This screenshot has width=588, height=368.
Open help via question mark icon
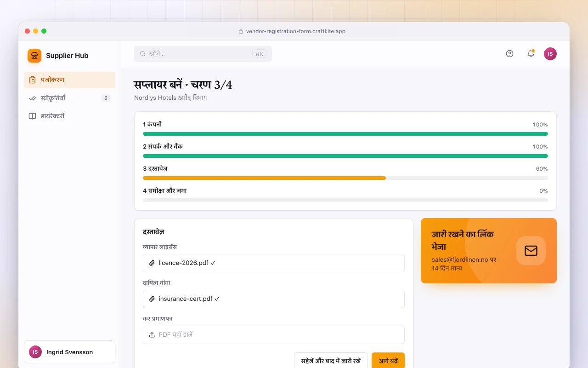pyautogui.click(x=509, y=54)
